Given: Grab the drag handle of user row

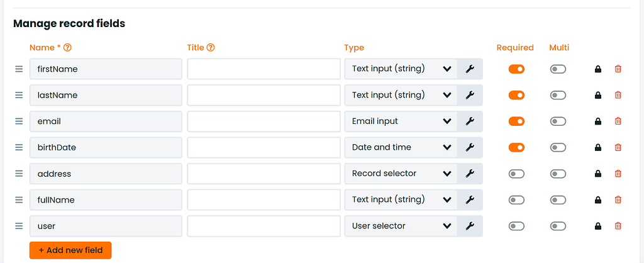Looking at the screenshot, I should [19, 226].
